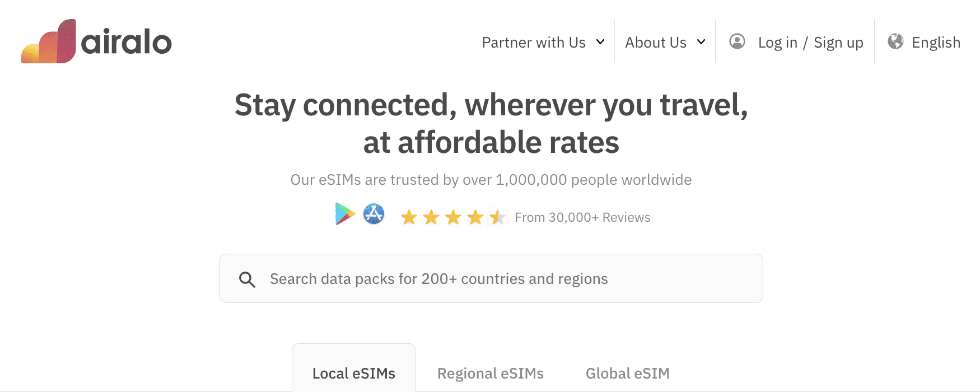Click the search magnifier icon
Viewport: 980px width, 392px height.
pos(247,279)
